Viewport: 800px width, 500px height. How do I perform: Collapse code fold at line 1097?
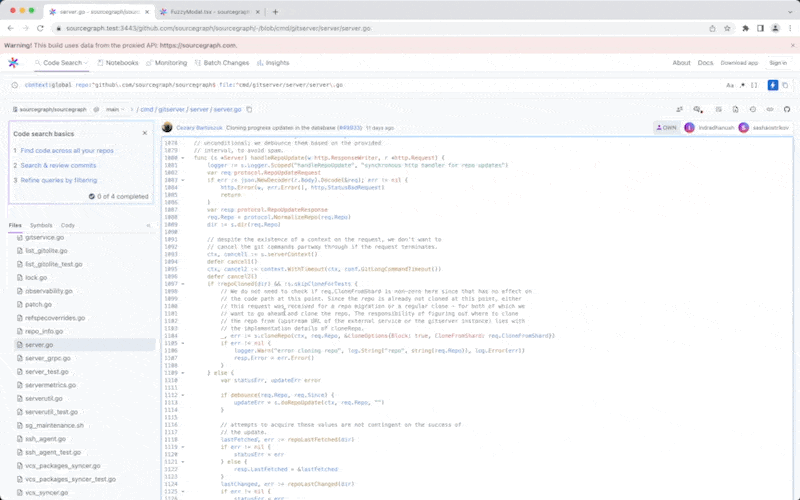pyautogui.click(x=183, y=284)
